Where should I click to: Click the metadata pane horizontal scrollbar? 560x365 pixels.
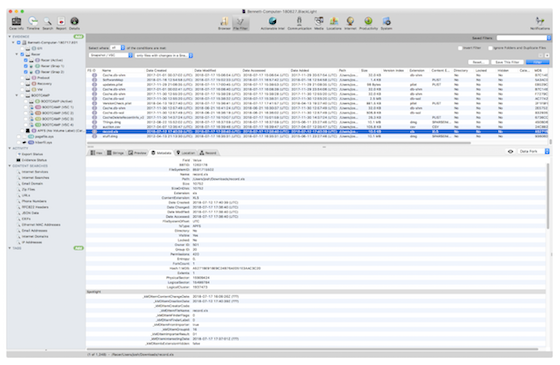(312, 349)
